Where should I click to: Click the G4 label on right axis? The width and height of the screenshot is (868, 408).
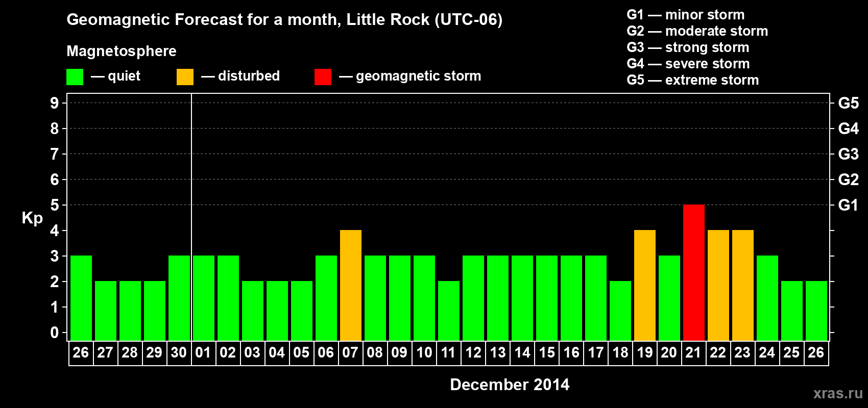(848, 129)
